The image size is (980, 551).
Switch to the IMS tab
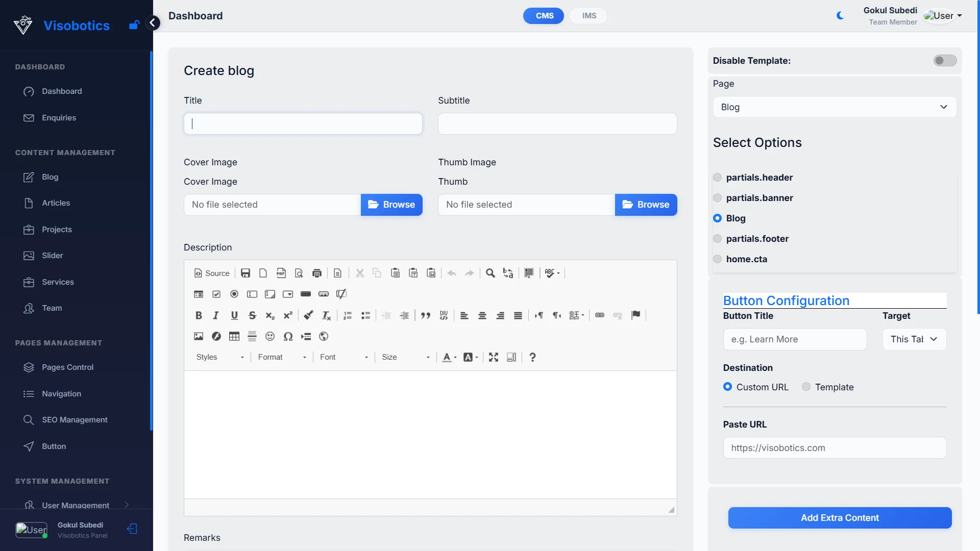(x=589, y=16)
